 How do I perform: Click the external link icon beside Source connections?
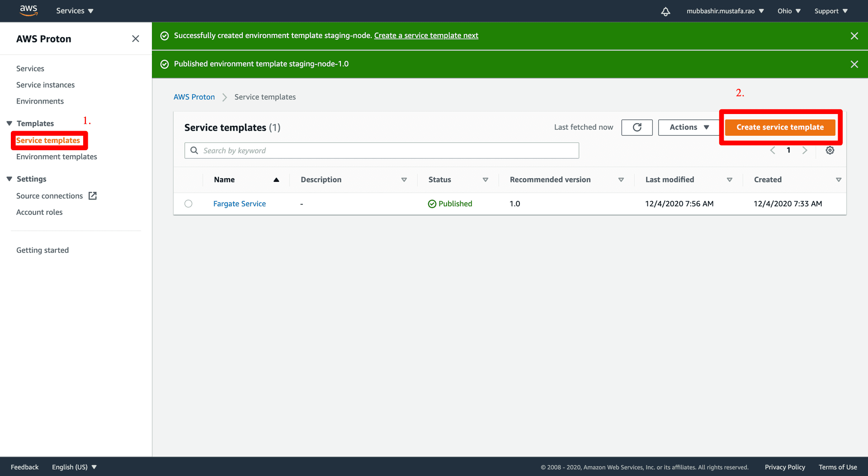[x=93, y=196]
